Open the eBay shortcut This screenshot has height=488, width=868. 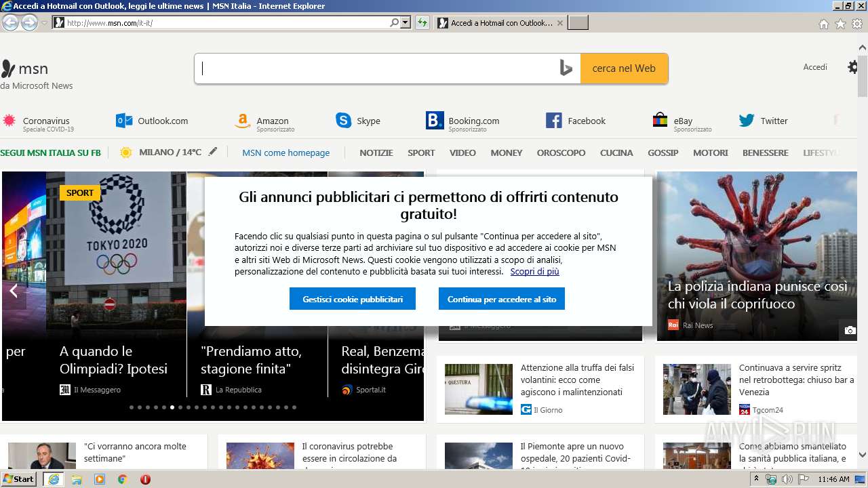click(x=682, y=123)
